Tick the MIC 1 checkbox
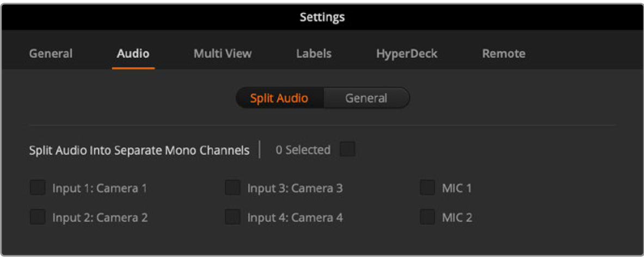Image resolution: width=644 pixels, height=259 pixels. click(427, 189)
